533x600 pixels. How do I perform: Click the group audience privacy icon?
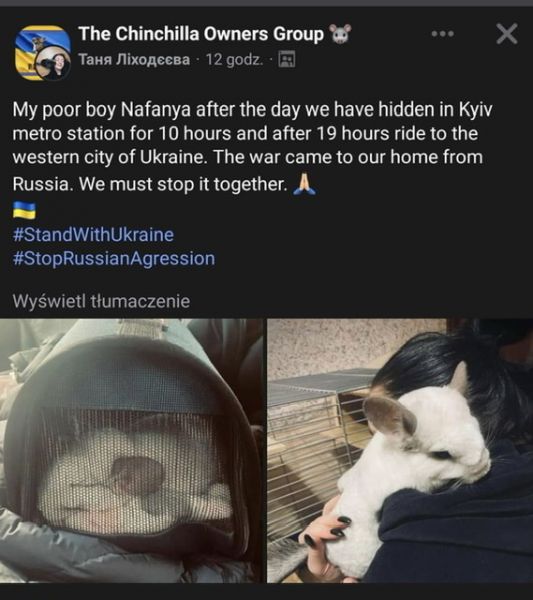286,59
